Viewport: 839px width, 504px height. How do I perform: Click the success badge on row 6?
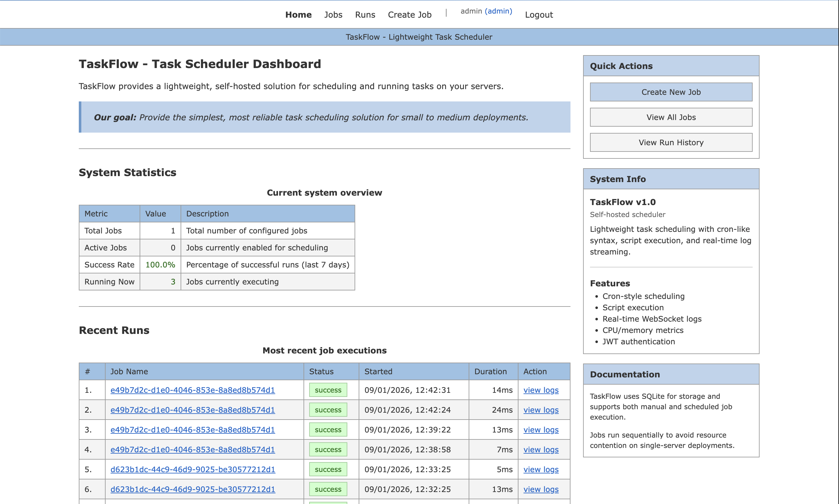tap(327, 489)
